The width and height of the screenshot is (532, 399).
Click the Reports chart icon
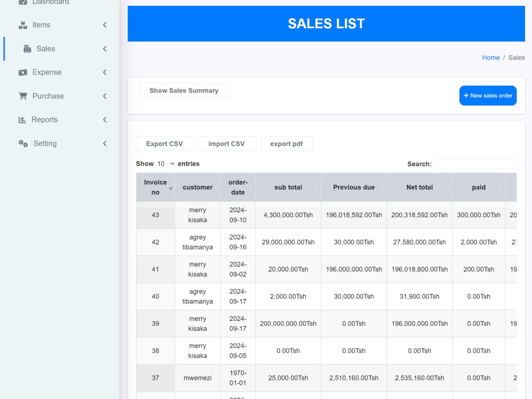(22, 120)
